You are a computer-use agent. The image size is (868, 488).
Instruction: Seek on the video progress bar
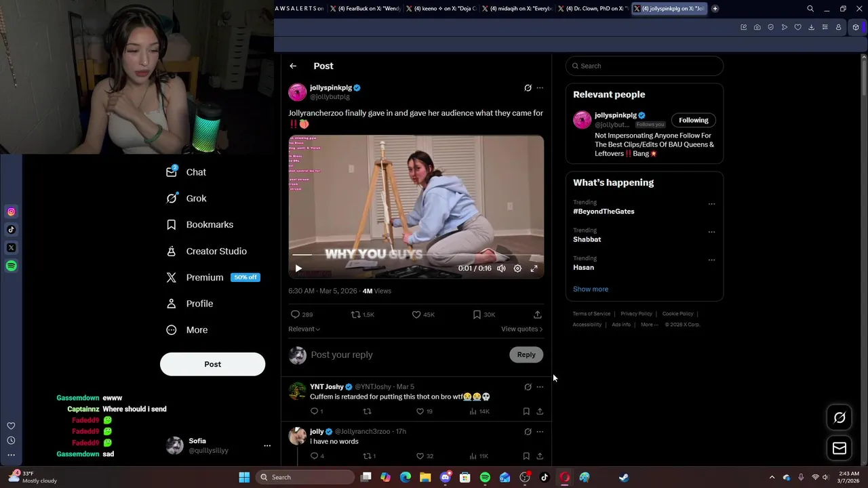(416, 255)
